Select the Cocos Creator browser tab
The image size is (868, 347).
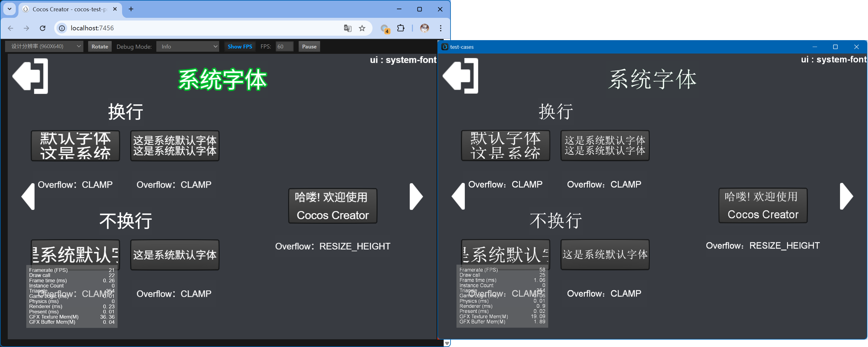pos(69,9)
